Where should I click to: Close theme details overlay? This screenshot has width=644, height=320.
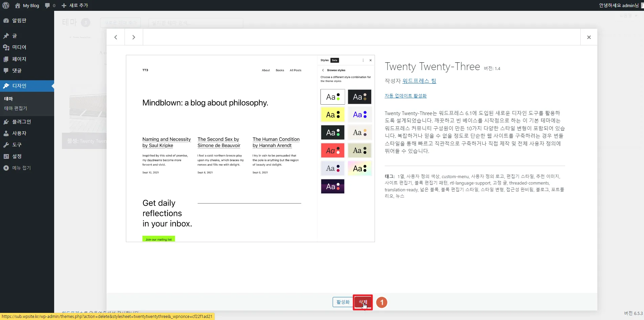point(589,37)
